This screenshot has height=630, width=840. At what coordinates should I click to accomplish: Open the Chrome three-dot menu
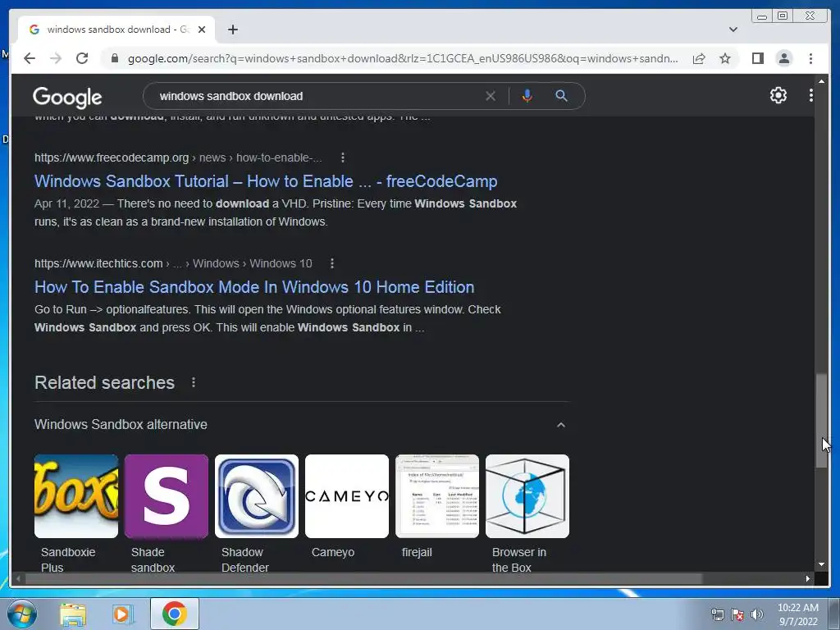pos(810,58)
